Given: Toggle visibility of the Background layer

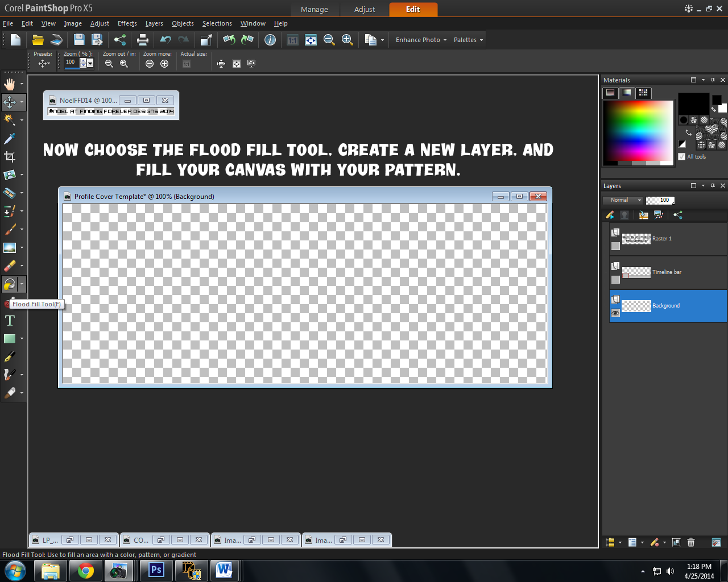Looking at the screenshot, I should [x=615, y=313].
